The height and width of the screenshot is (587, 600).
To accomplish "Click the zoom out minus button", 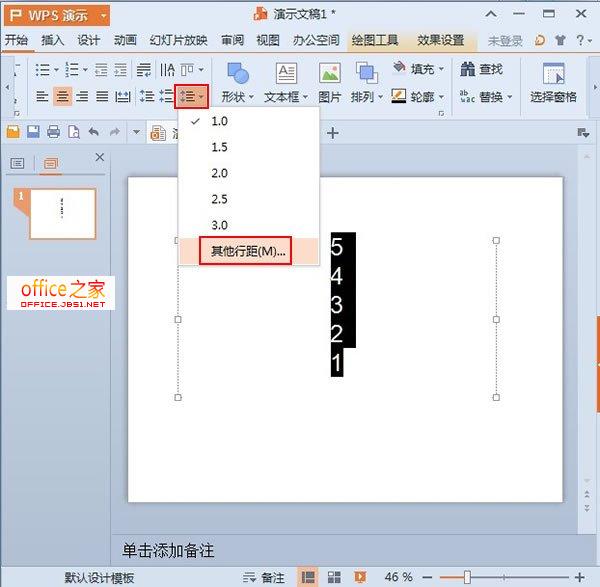I will coord(427,577).
